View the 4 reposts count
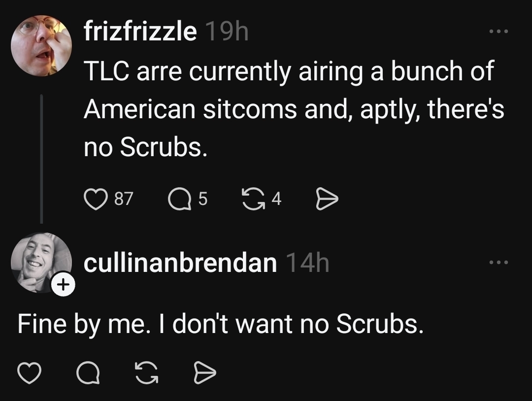The width and height of the screenshot is (532, 401). pos(276,199)
